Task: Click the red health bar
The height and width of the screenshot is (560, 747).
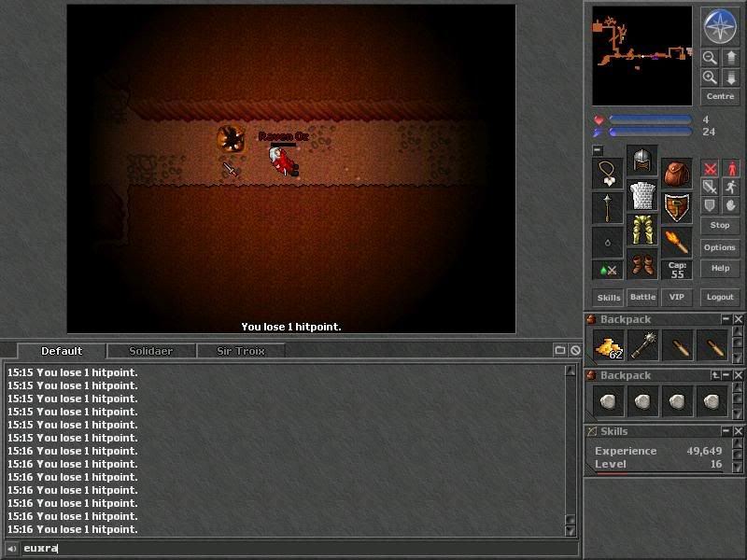Action: (x=650, y=119)
